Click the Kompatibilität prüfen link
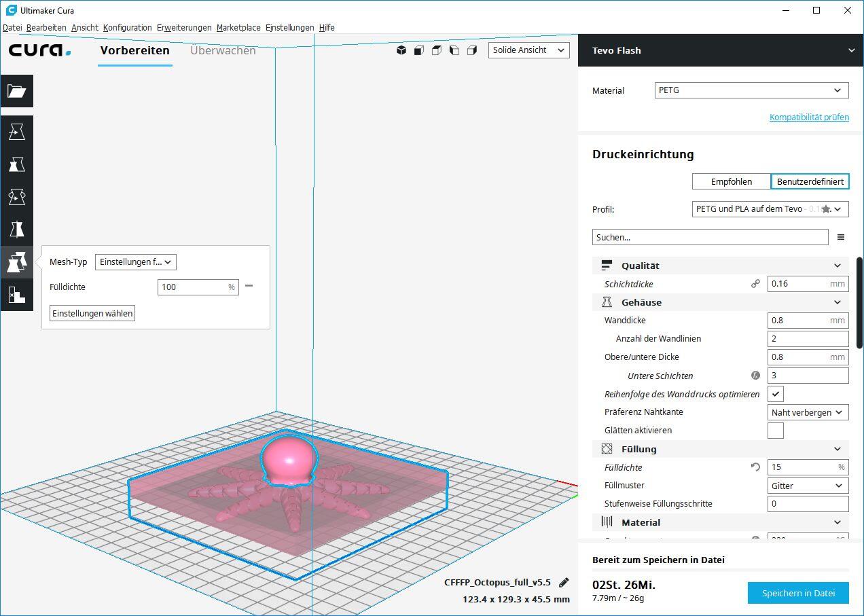864x616 pixels. tap(809, 117)
